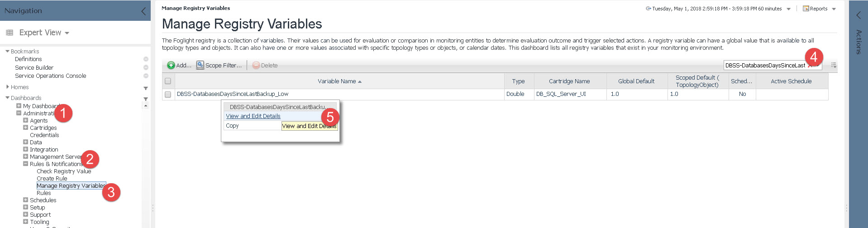This screenshot has height=228, width=868.
Task: Toggle the select-all checkbox in table header
Action: [168, 81]
